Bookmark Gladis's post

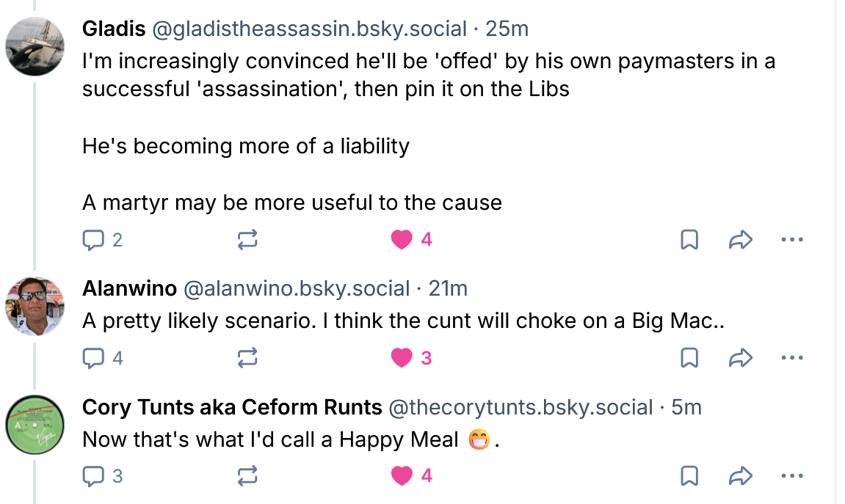pos(689,239)
